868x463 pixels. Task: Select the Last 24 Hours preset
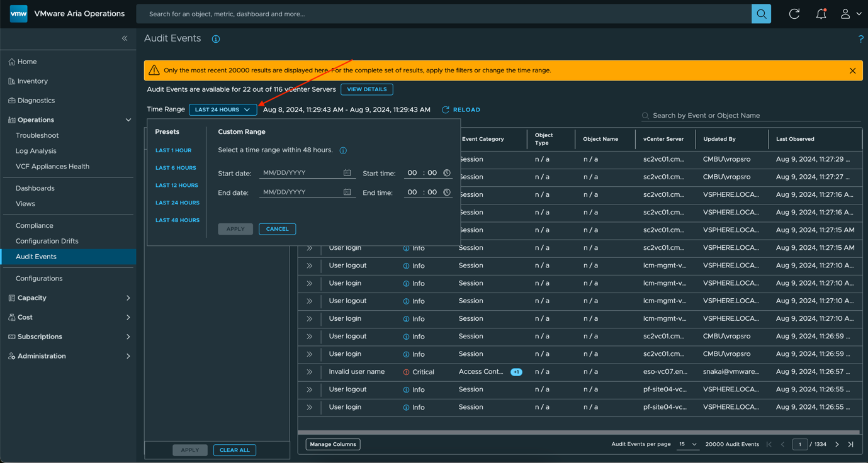coord(178,203)
